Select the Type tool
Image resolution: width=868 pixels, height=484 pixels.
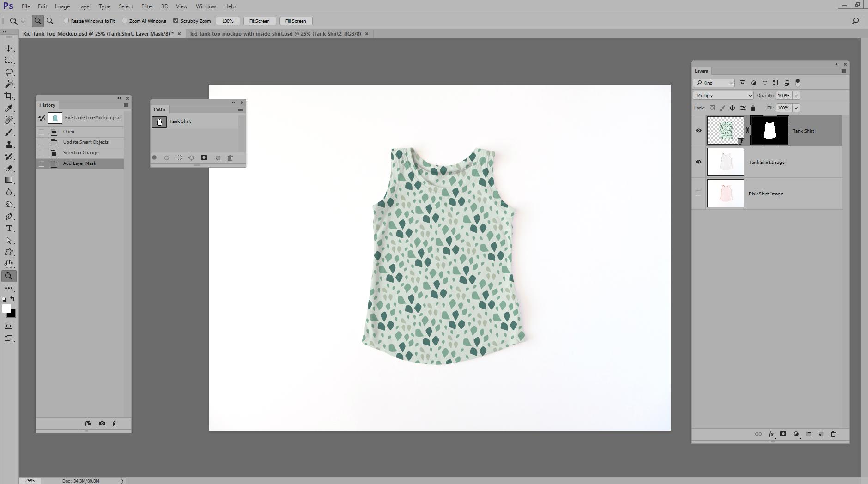(8, 228)
